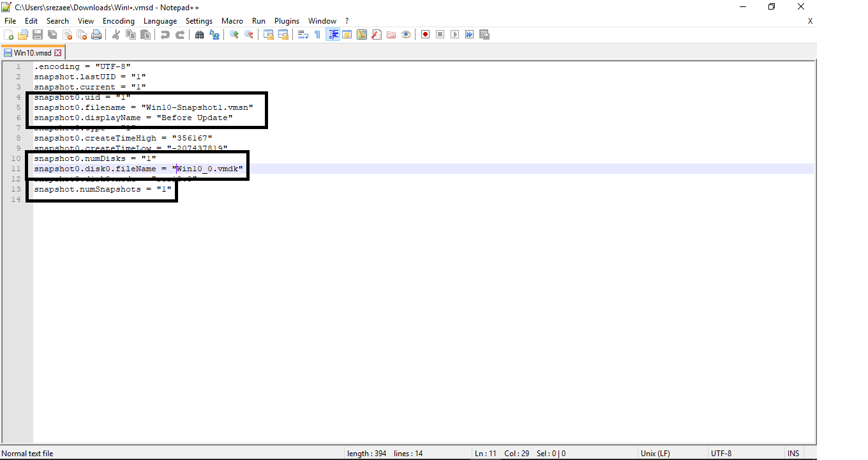The image size is (868, 460).
Task: Click the New file toolbar icon
Action: (x=8, y=34)
